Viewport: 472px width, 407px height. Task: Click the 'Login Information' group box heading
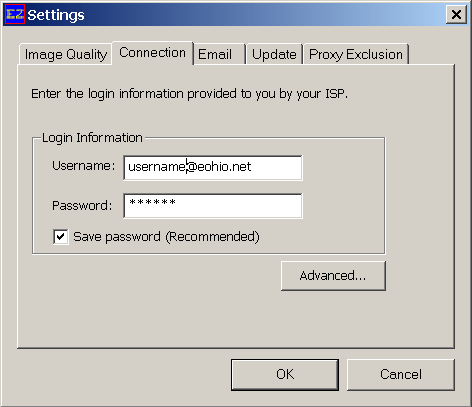tap(92, 138)
